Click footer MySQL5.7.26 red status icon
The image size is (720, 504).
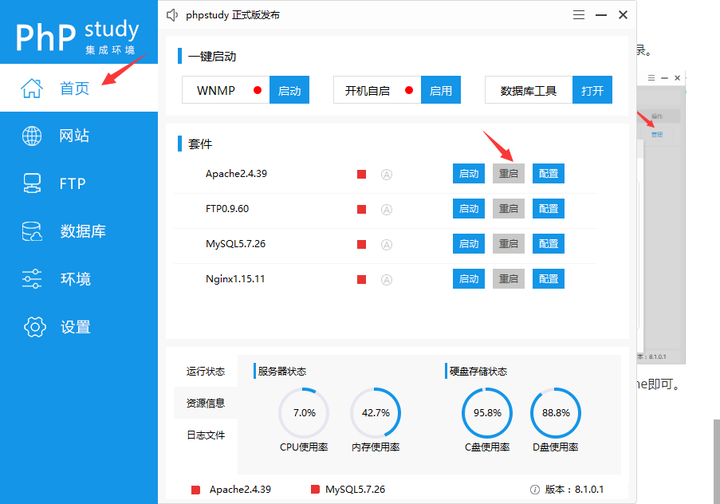pos(315,489)
